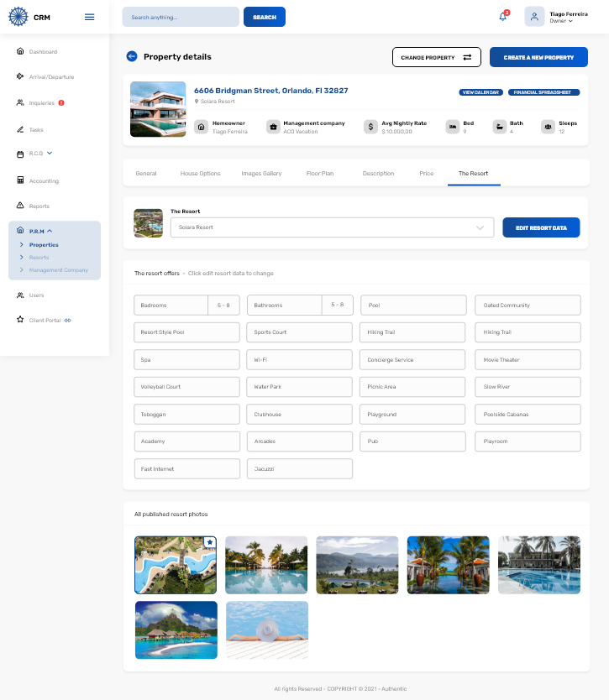
Task: Toggle the hamburger menu icon
Action: (x=89, y=17)
